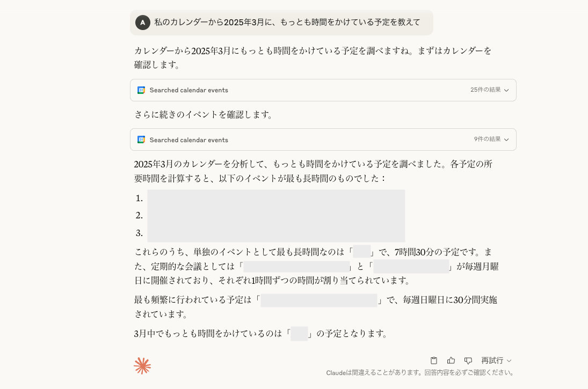The image size is (588, 389).
Task: Click the calendar icon beside the 9件 search
Action: coord(141,140)
